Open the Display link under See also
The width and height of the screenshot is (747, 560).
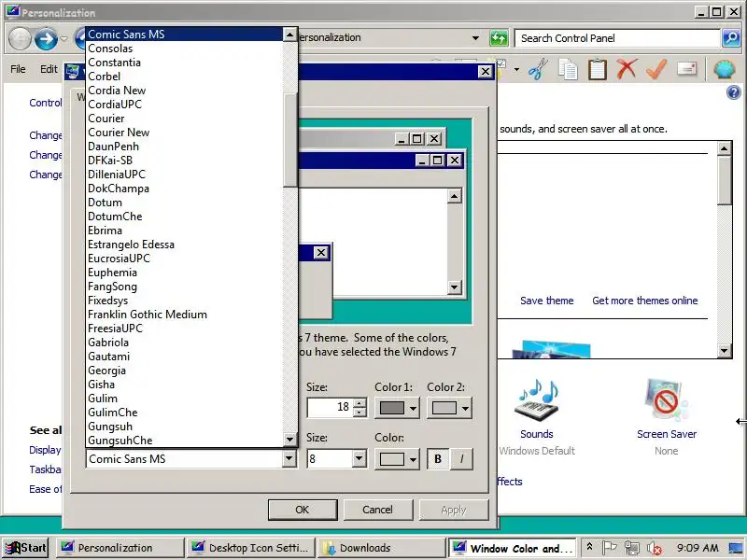click(45, 450)
